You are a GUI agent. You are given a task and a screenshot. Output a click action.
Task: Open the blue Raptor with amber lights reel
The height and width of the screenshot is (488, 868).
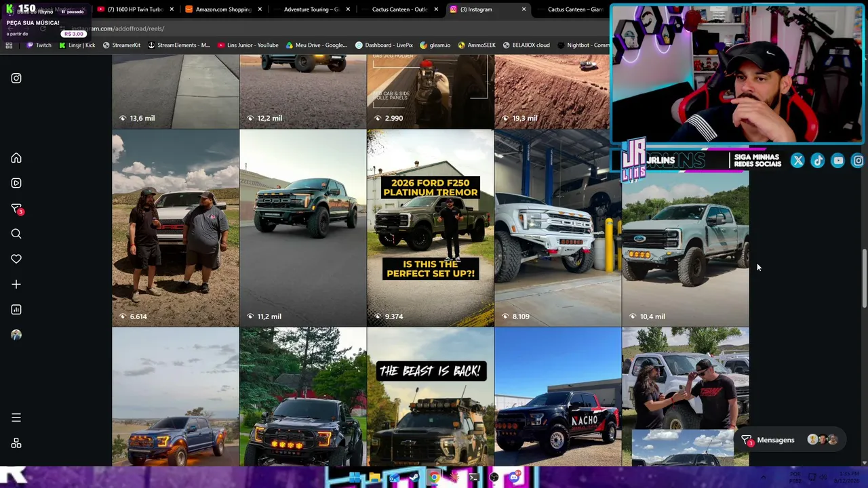[x=176, y=397]
